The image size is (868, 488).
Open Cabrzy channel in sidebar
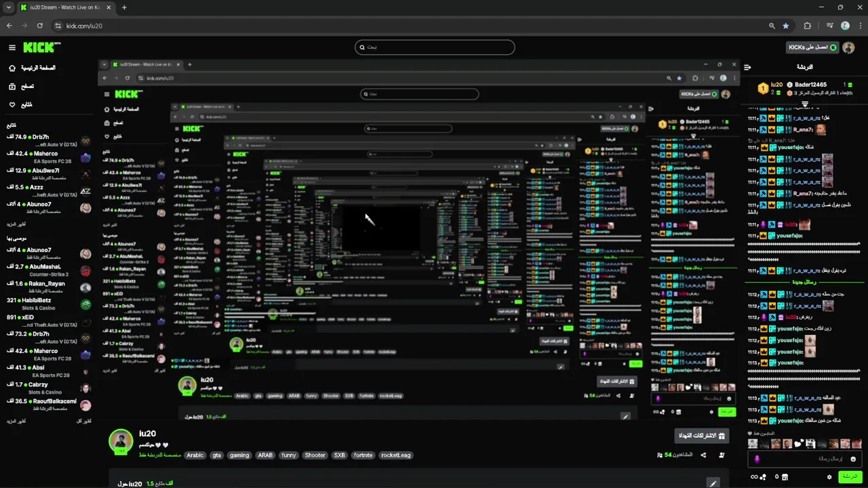[48, 388]
